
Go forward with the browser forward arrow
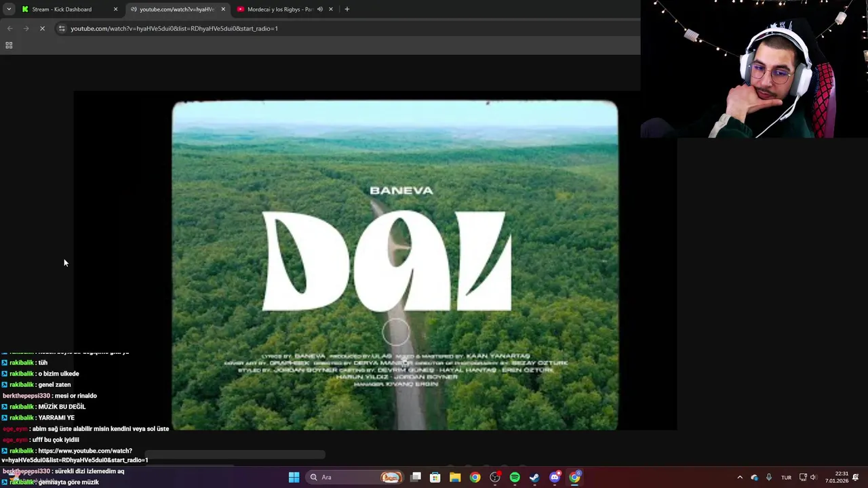(26, 28)
